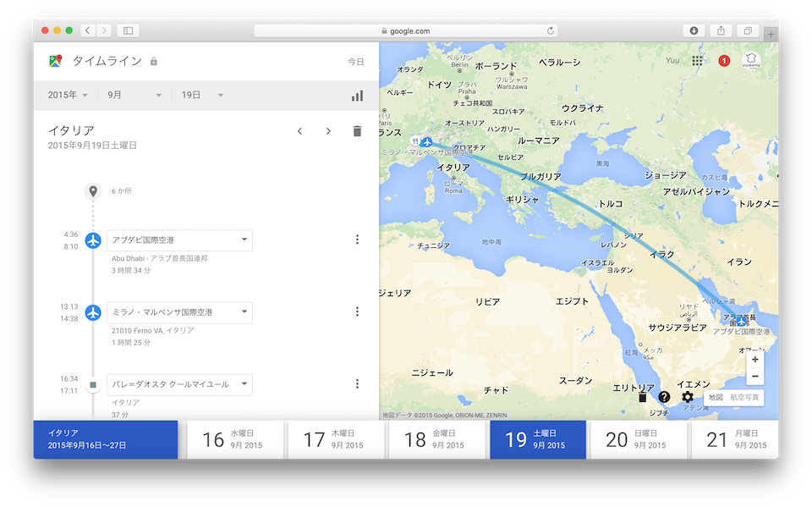Open the 19日 day dropdown
This screenshot has height=507, width=812.
point(202,96)
